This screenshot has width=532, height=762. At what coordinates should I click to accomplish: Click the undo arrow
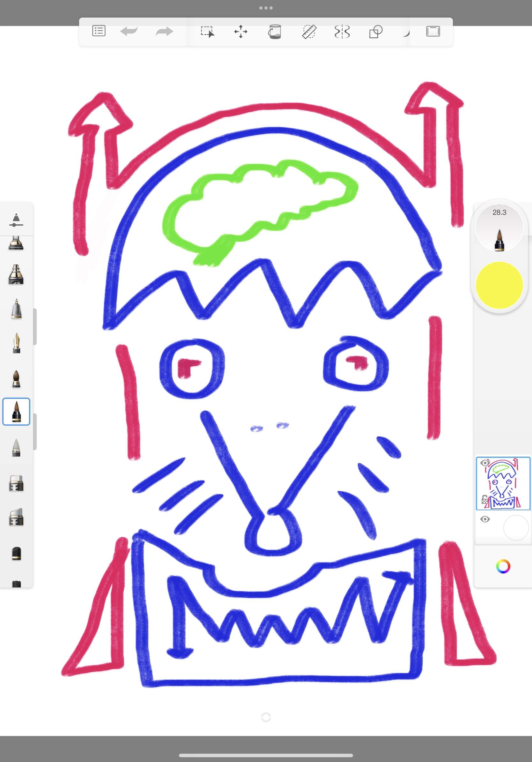tap(129, 32)
